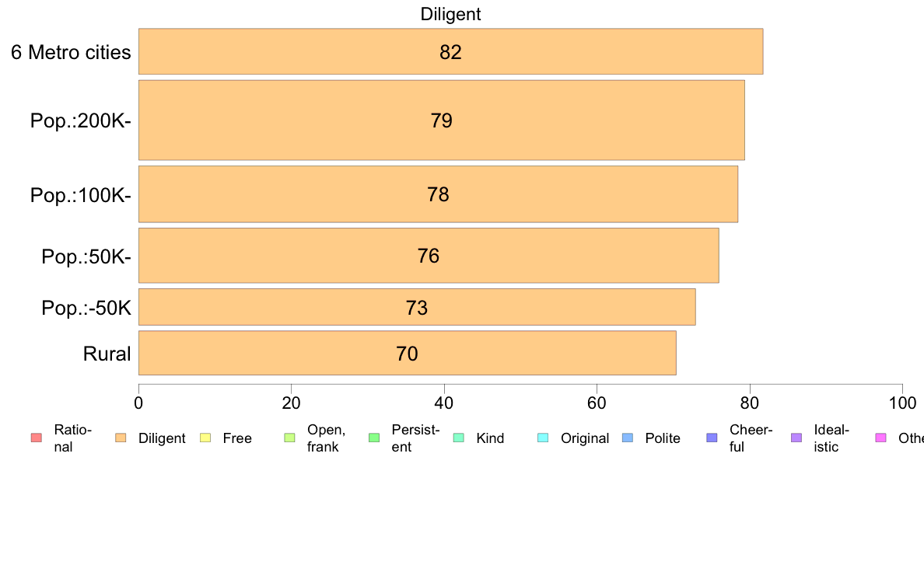Click the Polite blue legend swatch
This screenshot has height=572, width=924.
tap(628, 438)
